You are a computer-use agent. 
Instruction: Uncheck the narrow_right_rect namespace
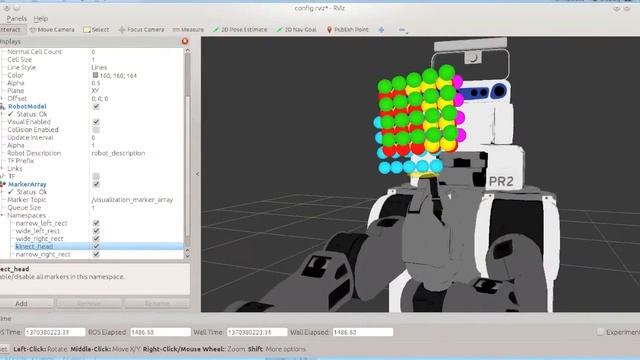point(96,254)
